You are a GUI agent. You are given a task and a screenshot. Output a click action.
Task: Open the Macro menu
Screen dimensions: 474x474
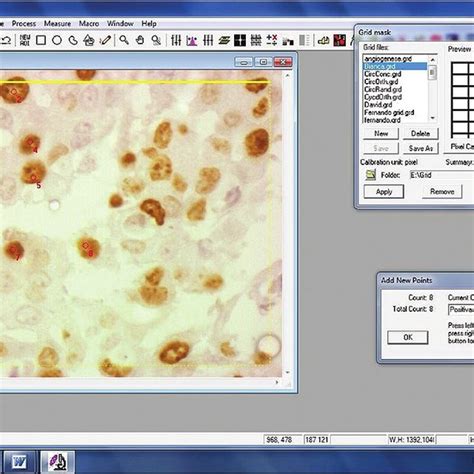tap(89, 24)
